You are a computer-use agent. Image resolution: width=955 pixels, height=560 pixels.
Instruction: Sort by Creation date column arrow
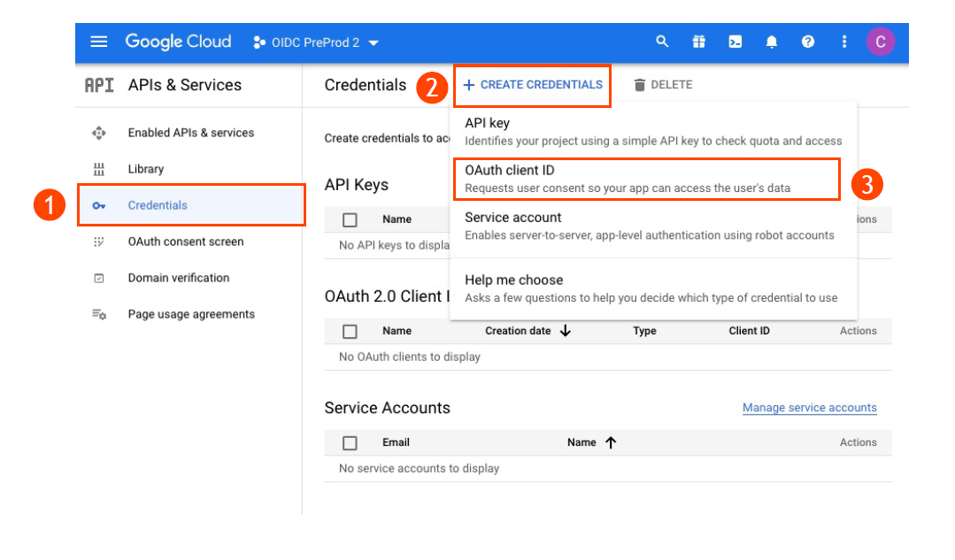point(566,331)
